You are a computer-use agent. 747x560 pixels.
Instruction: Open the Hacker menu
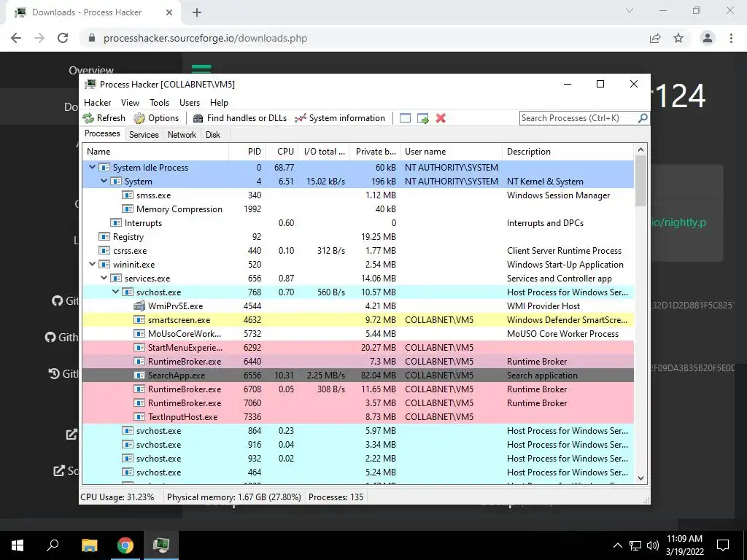(97, 102)
